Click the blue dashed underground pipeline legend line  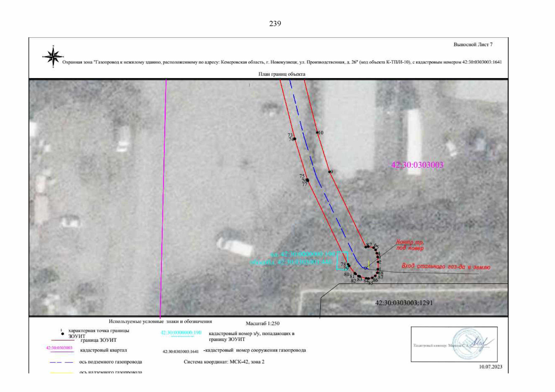coord(61,362)
